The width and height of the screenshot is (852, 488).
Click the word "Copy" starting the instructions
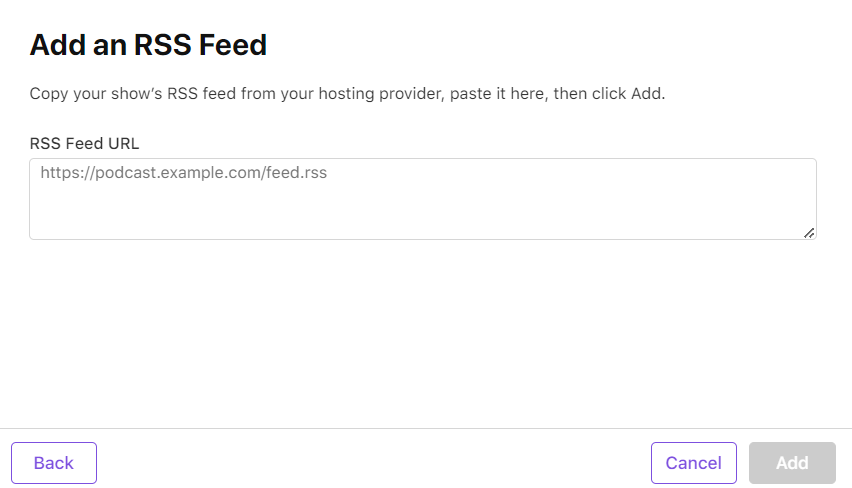pyautogui.click(x=48, y=94)
